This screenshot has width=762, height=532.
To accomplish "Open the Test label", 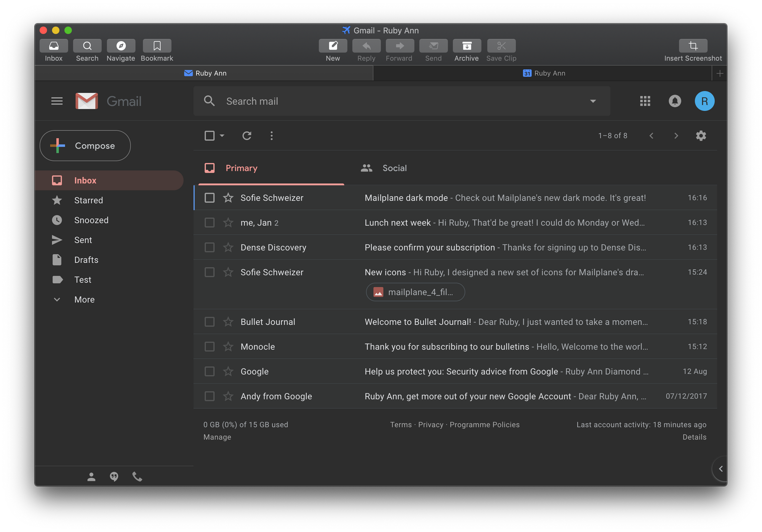I will coord(83,280).
